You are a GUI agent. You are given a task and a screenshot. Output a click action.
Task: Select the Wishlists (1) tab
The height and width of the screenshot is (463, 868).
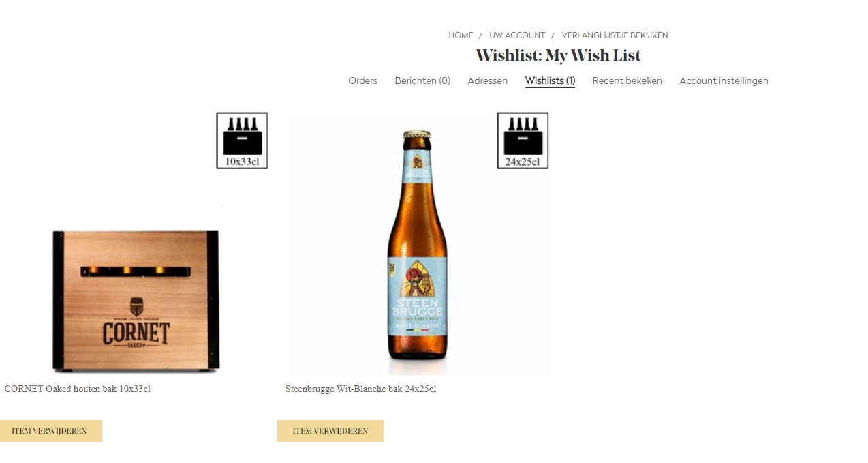pyautogui.click(x=550, y=80)
